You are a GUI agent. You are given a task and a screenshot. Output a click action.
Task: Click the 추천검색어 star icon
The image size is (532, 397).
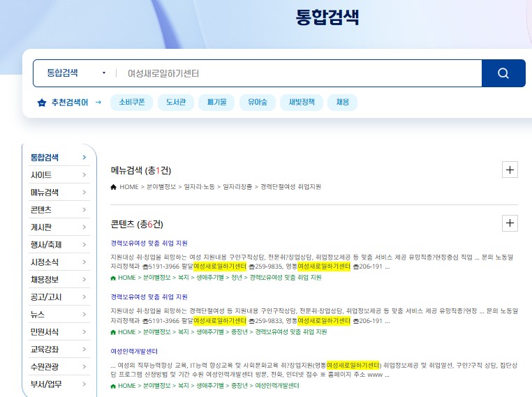tap(42, 103)
